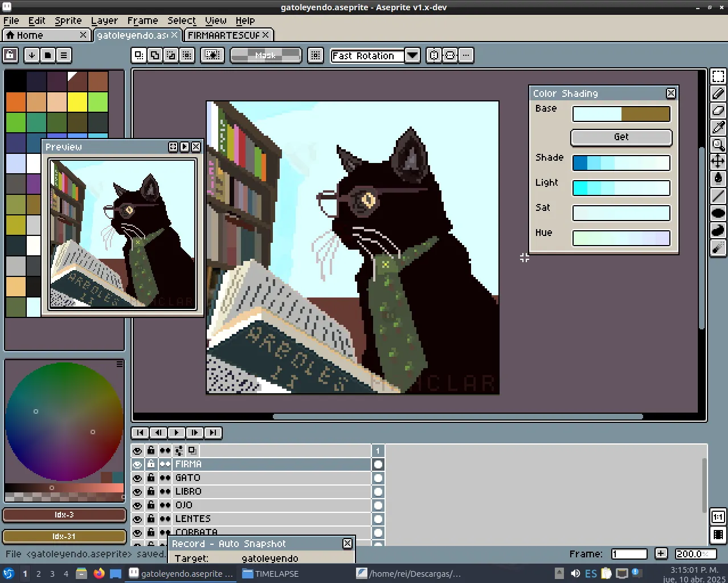
Task: Click the Hue gradient strip in Color Shading
Action: 621,238
